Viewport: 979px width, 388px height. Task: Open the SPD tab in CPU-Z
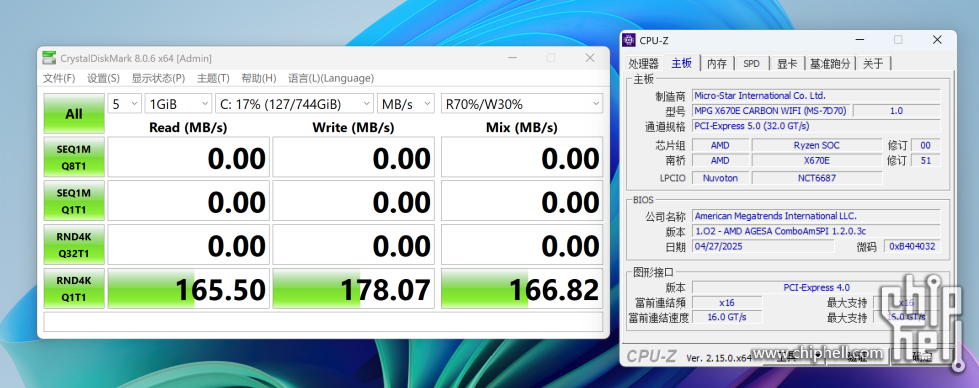click(752, 63)
